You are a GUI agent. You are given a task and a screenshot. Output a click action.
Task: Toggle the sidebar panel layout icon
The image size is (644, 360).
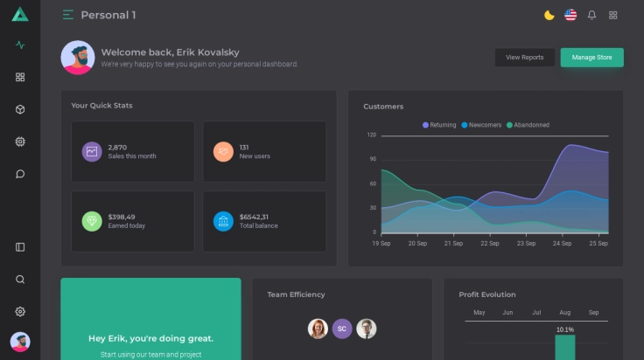pos(20,247)
